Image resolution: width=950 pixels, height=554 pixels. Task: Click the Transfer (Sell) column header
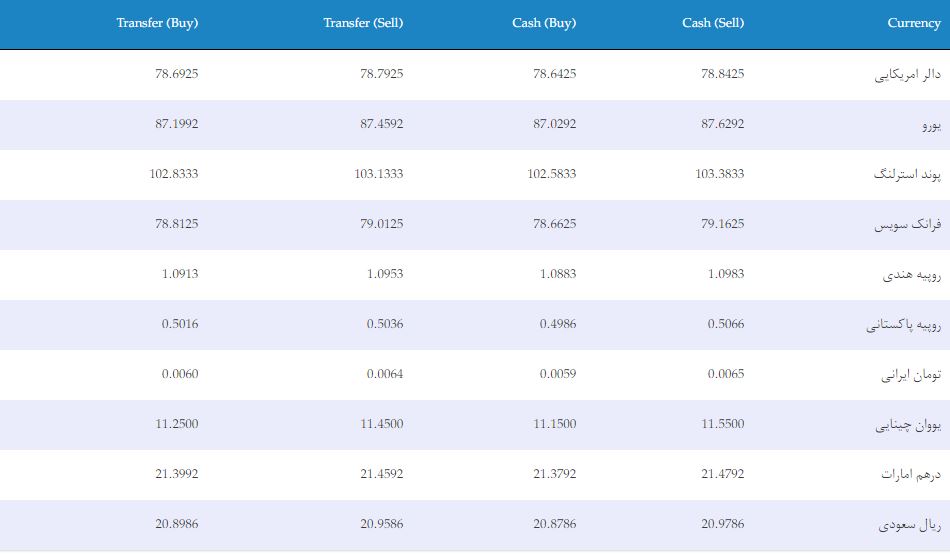363,23
